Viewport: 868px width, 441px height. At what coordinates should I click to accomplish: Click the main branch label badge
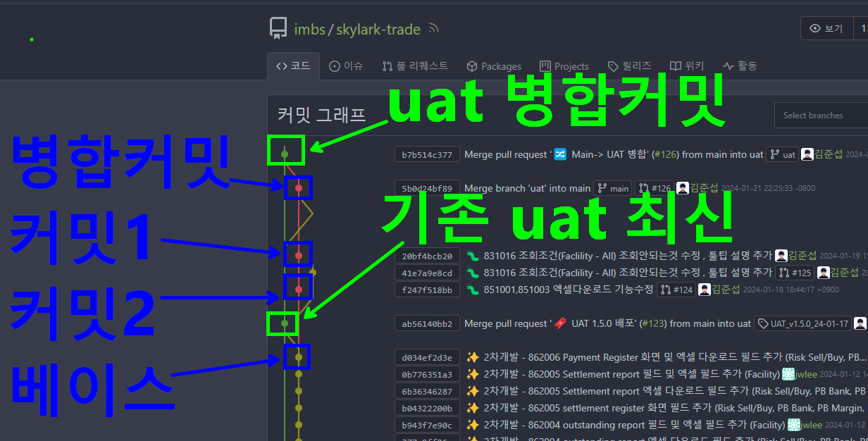pyautogui.click(x=612, y=188)
